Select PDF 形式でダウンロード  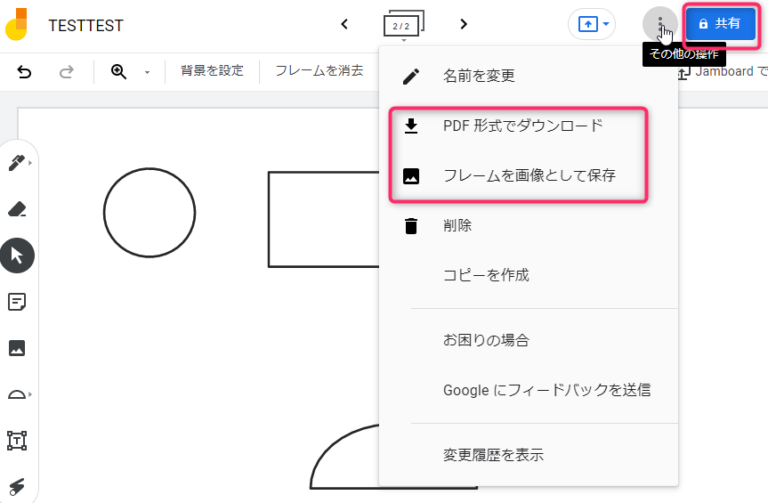pyautogui.click(x=522, y=126)
